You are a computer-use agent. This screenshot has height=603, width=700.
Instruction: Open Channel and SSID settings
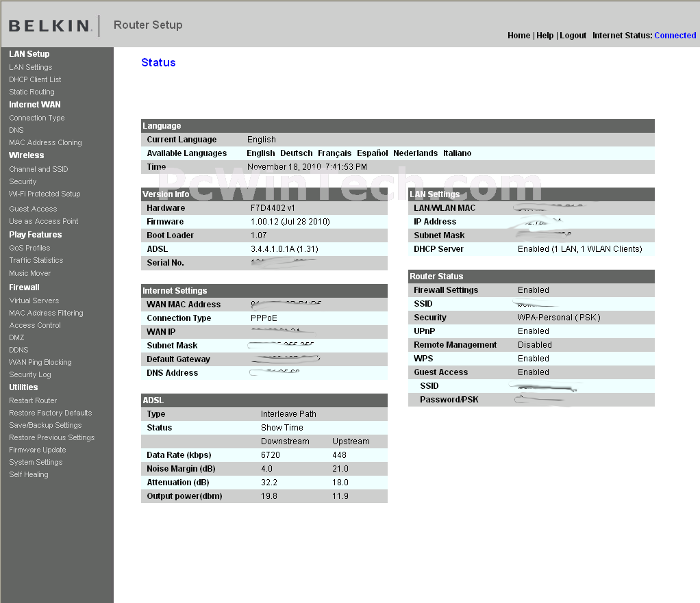[x=38, y=169]
